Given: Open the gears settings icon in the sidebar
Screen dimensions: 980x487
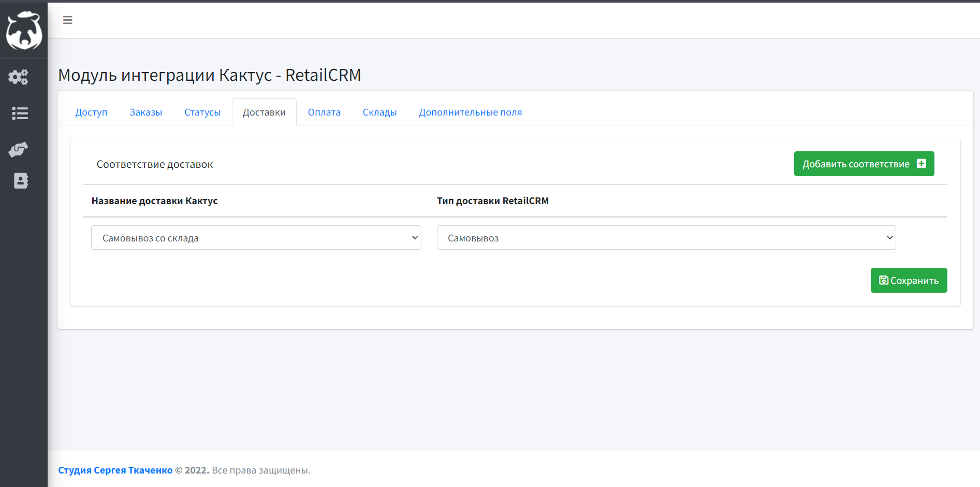Looking at the screenshot, I should [18, 77].
